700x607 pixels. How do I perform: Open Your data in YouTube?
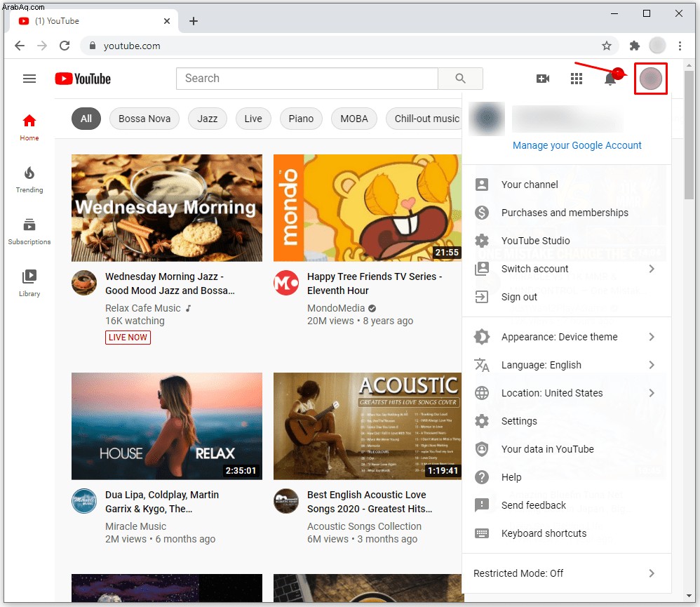(567, 449)
